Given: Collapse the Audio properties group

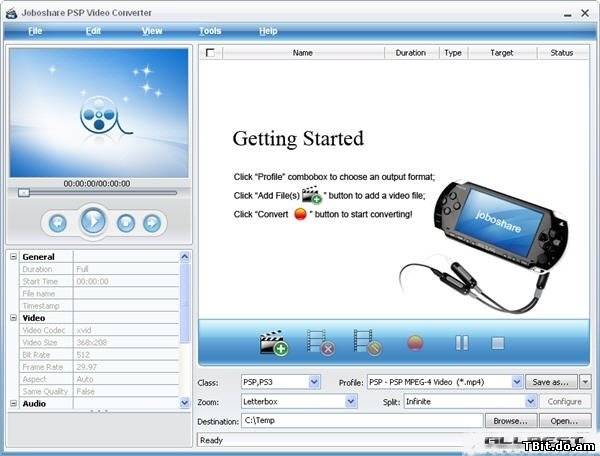Looking at the screenshot, I should [13, 403].
